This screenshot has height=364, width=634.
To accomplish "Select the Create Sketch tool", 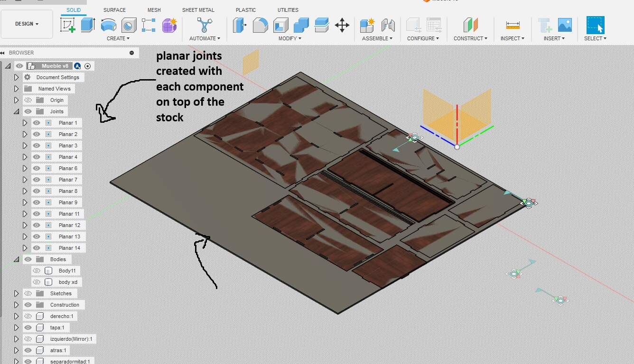I will (x=68, y=25).
